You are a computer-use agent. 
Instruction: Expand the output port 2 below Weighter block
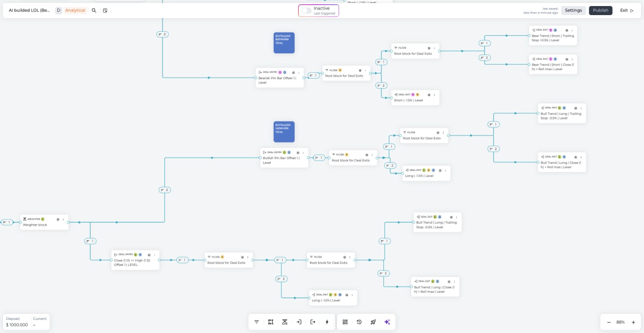pos(165,189)
